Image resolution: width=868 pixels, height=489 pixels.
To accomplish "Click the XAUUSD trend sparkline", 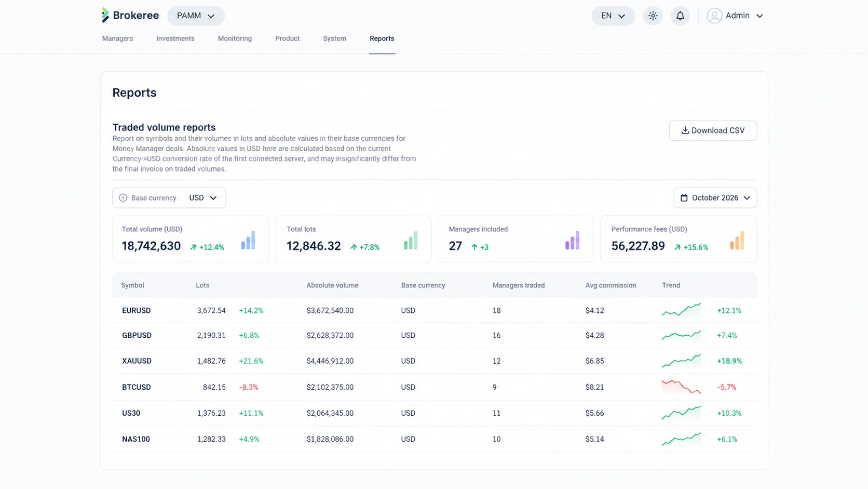I will click(x=681, y=361).
